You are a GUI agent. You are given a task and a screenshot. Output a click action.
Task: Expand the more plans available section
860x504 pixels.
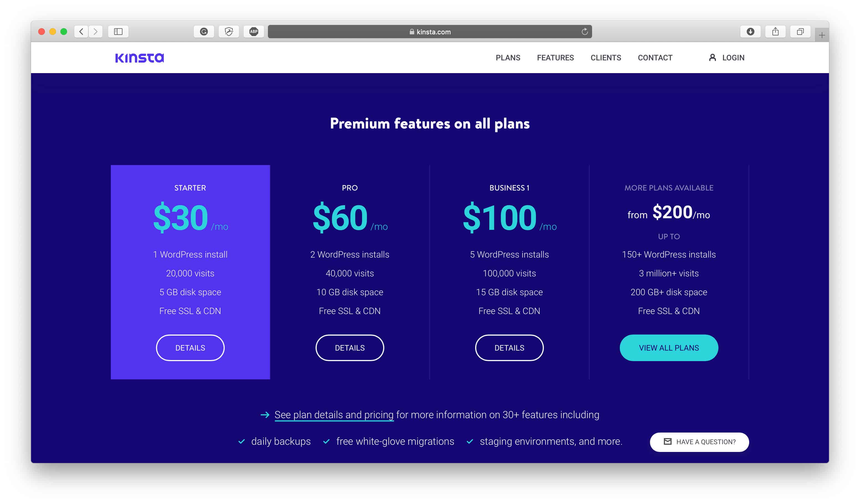tap(669, 347)
